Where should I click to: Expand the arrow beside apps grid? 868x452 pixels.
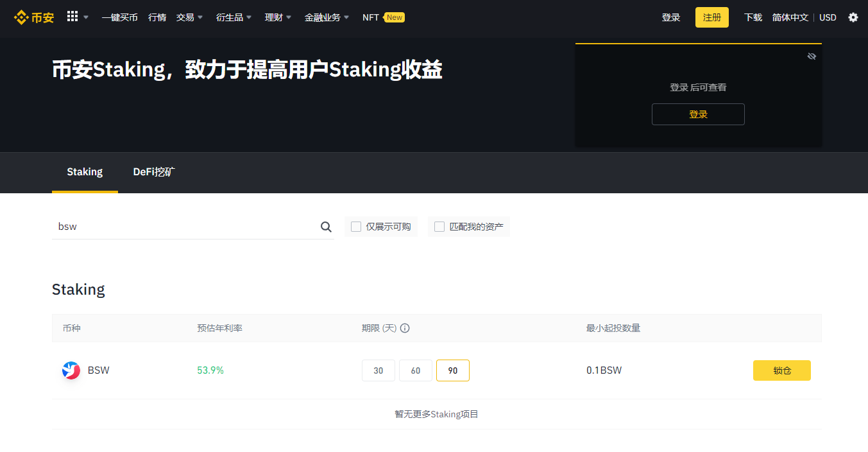point(86,17)
